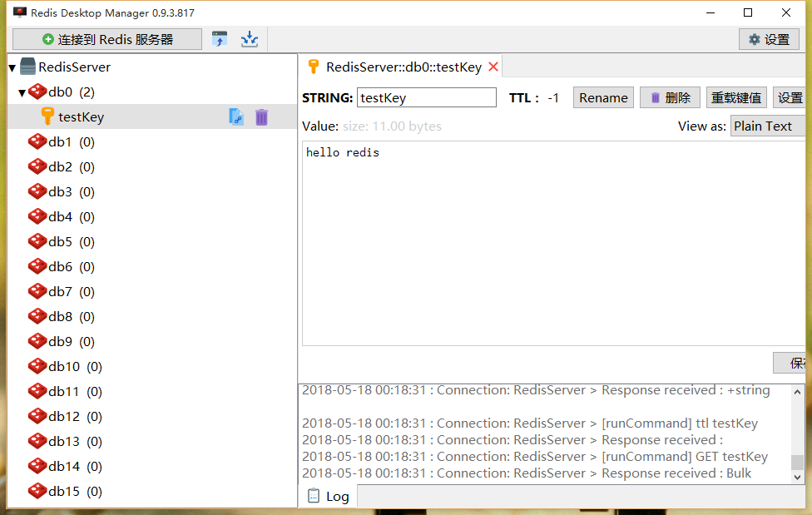The height and width of the screenshot is (515, 812).
Task: Select the testKey key in tree
Action: pyautogui.click(x=152, y=117)
